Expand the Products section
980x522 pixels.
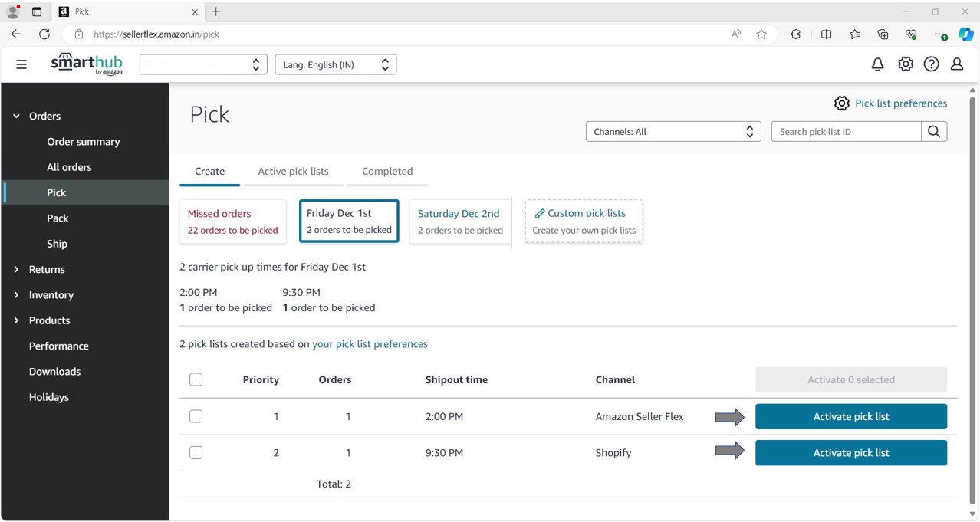point(16,320)
